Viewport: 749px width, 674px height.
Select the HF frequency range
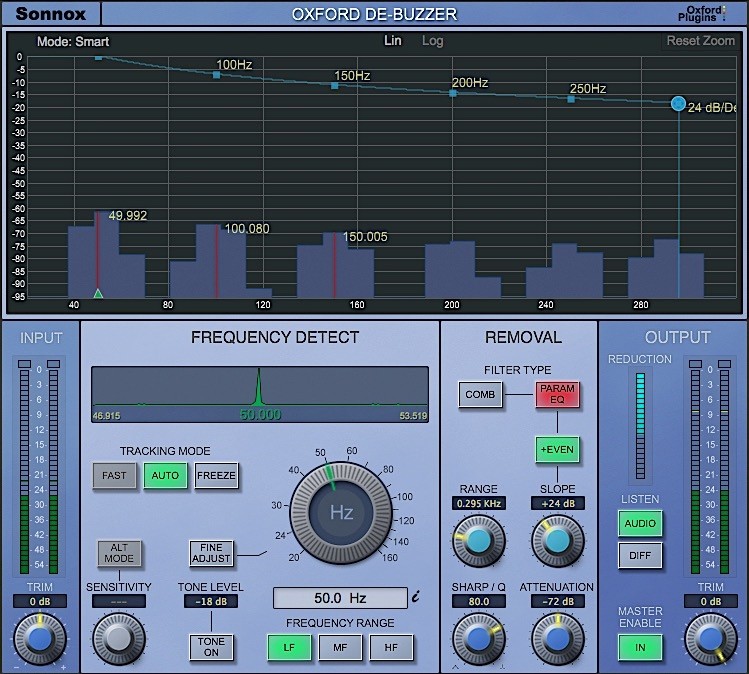(391, 647)
